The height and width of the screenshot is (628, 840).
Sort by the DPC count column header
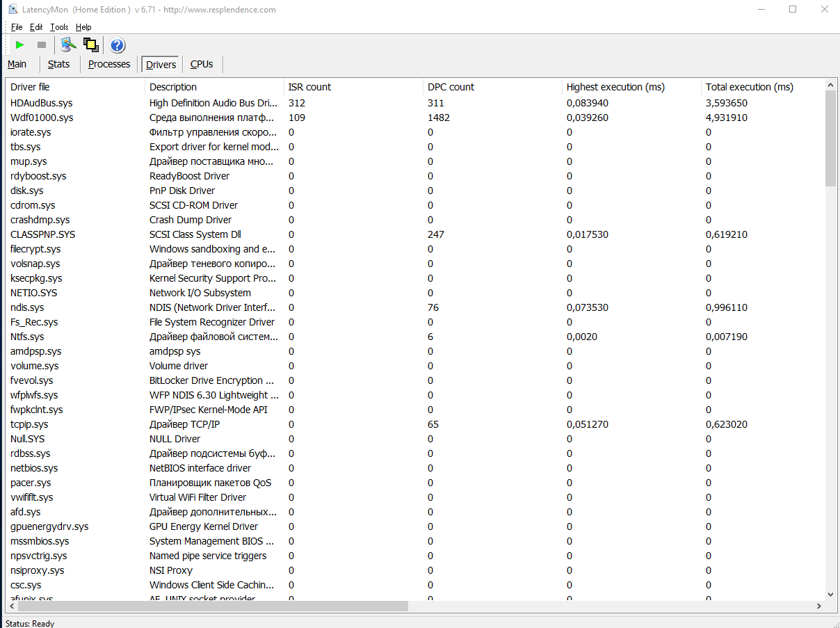(x=493, y=87)
